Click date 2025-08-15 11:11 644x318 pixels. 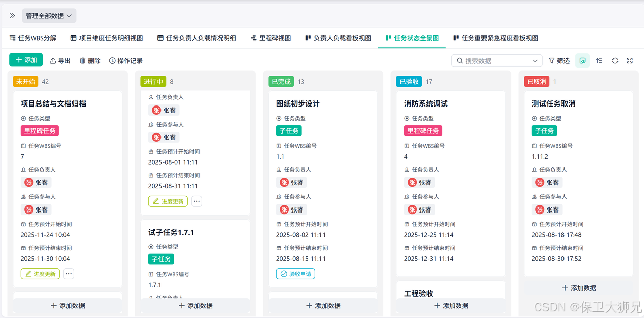tap(301, 259)
